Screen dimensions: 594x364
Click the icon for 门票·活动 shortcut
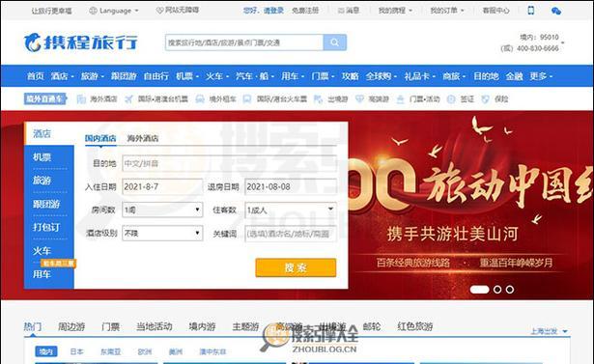(x=400, y=99)
